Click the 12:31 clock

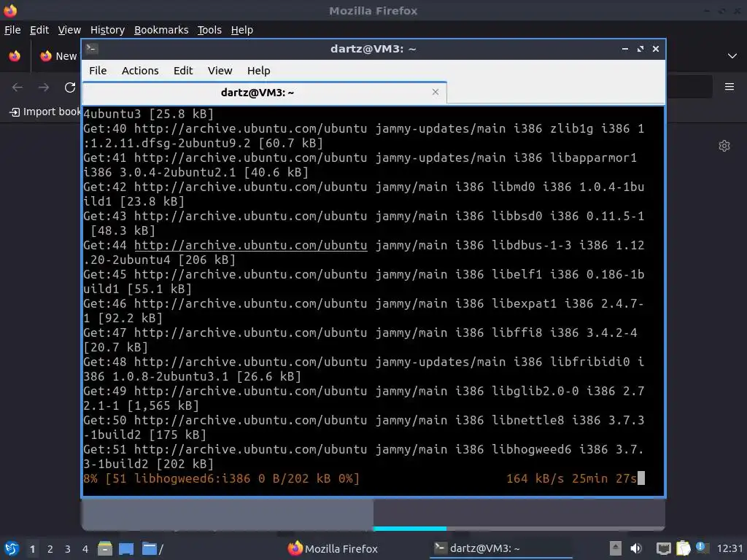(x=729, y=548)
